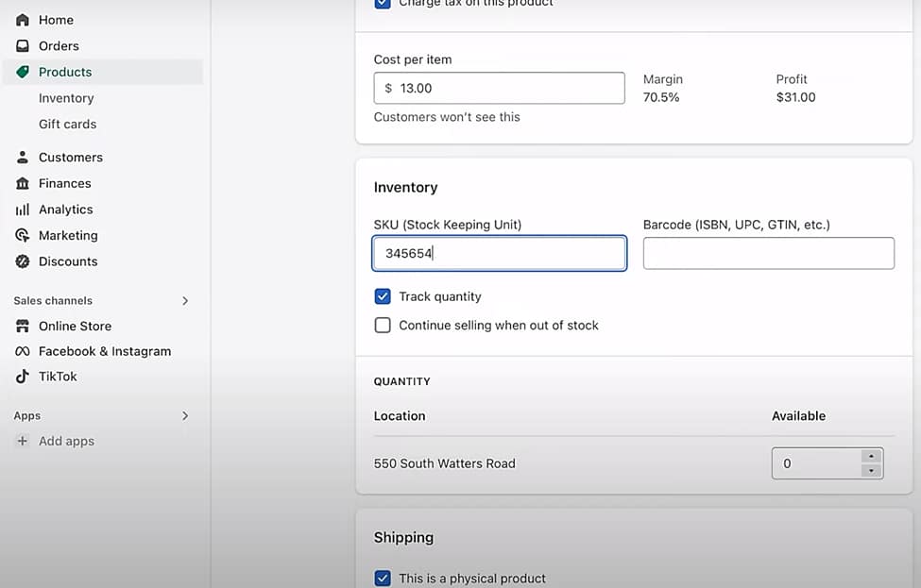
Task: Increase Available quantity with the stepper arrow
Action: point(870,458)
